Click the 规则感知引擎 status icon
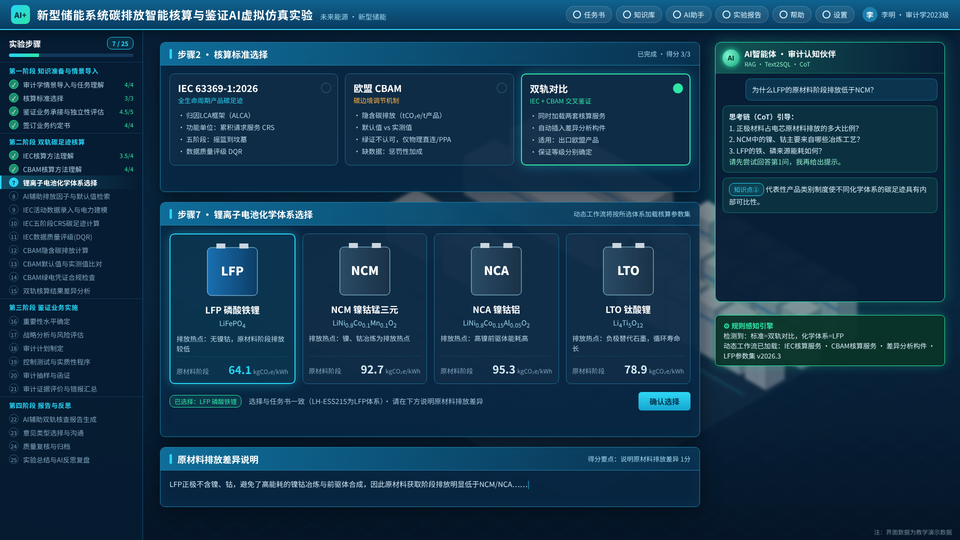Viewport: 960px width, 540px height. coord(727,326)
